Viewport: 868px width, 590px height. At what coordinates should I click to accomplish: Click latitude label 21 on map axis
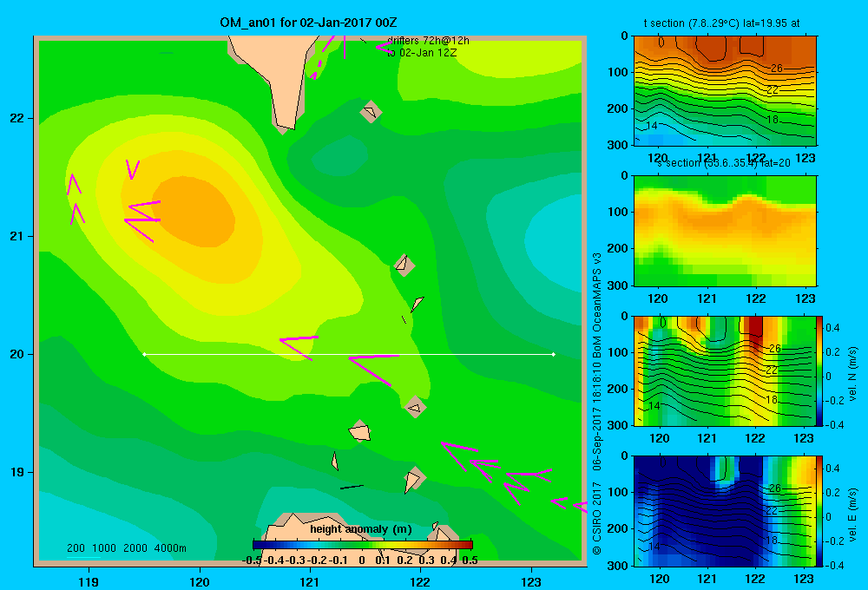(x=16, y=236)
